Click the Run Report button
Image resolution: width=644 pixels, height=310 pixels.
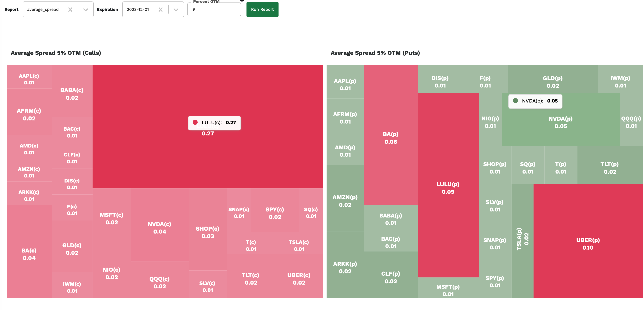(x=262, y=10)
